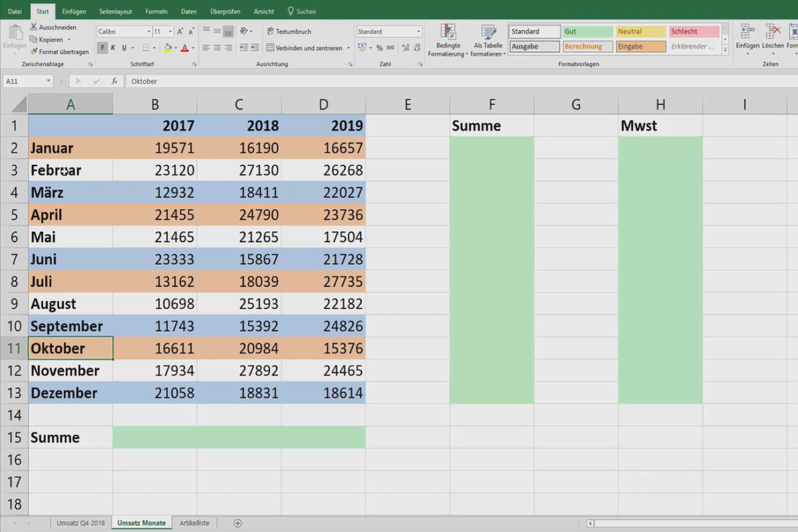Apply the percent number format

pyautogui.click(x=379, y=48)
